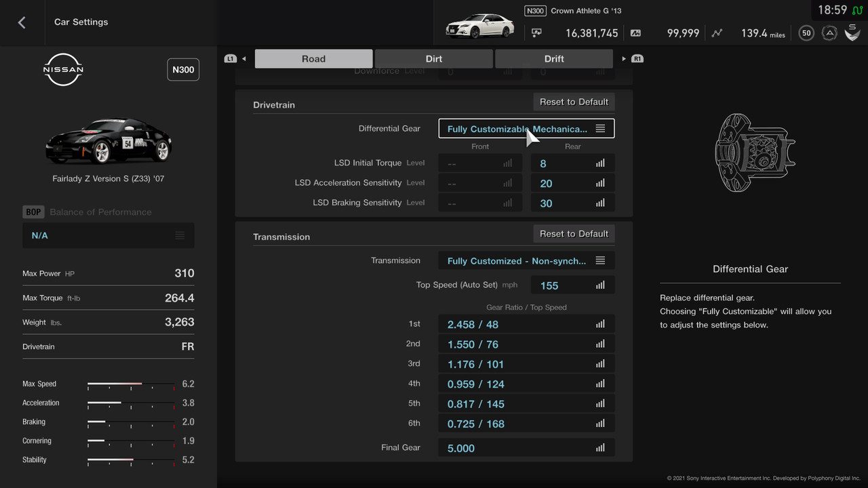Click the Weight 3,263 value
Viewport: 868px width, 488px height.
[180, 322]
